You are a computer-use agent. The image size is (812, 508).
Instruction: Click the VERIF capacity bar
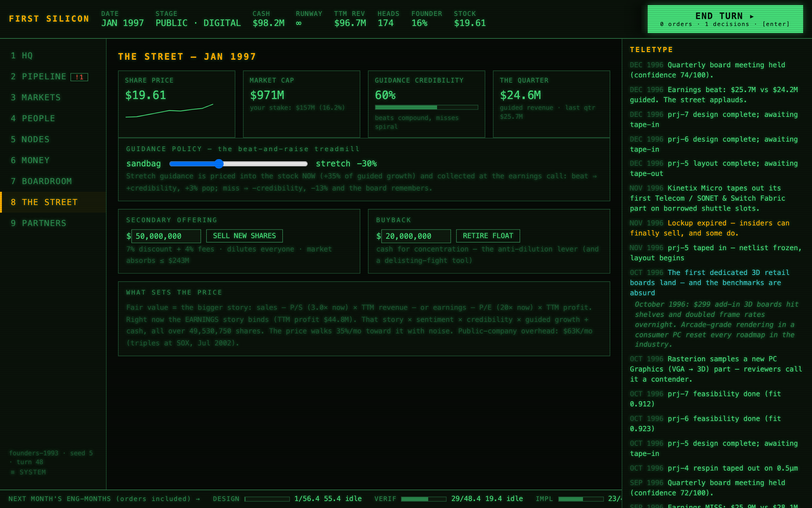(423, 499)
